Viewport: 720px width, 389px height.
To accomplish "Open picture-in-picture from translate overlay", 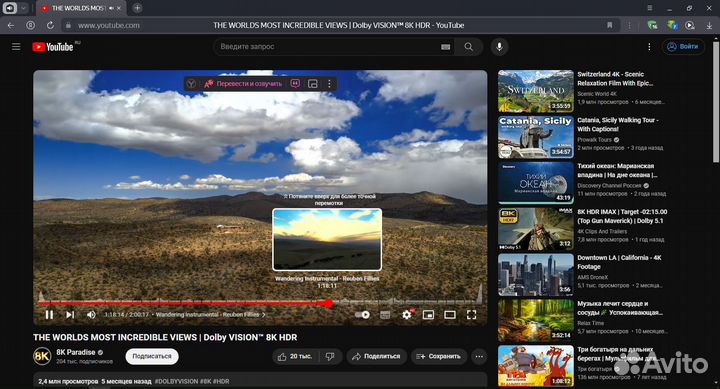I will (313, 84).
